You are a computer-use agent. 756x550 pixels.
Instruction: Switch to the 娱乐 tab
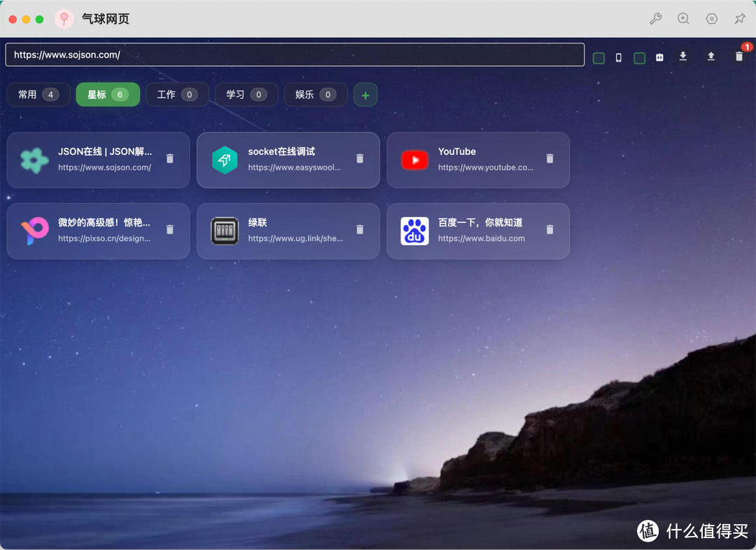pos(316,95)
